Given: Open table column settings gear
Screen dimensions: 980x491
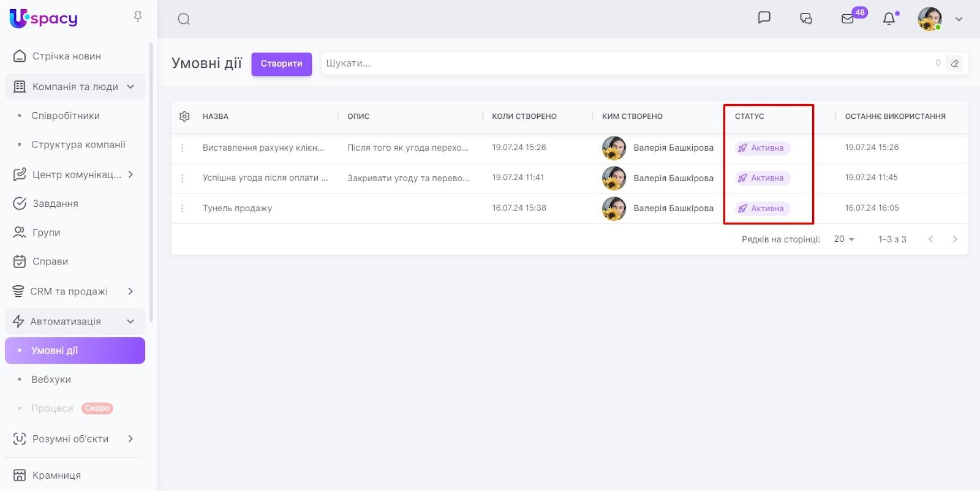Looking at the screenshot, I should coord(184,116).
